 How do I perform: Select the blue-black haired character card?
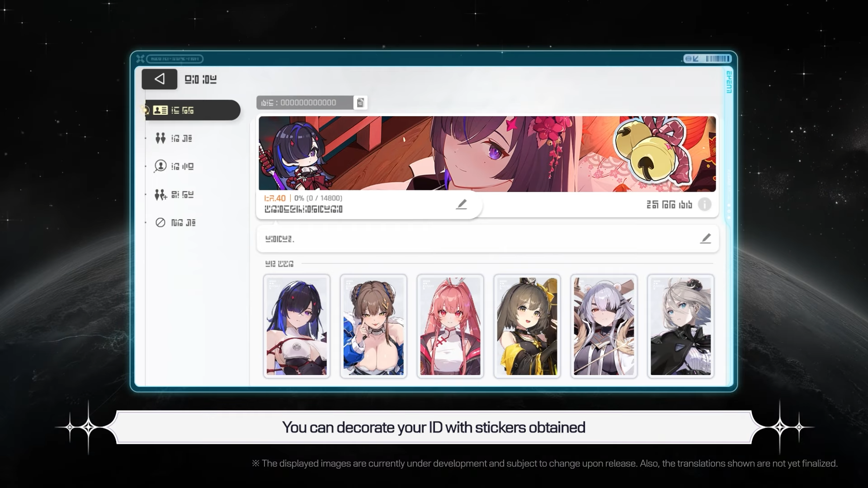297,326
